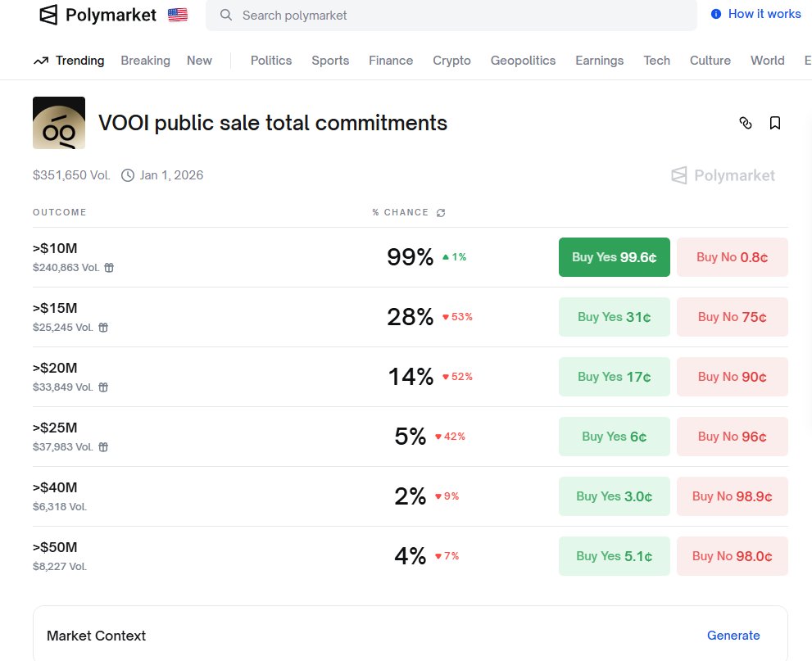Click the clock icon by Jan 1, 2026
The width and height of the screenshot is (812, 661).
pos(127,175)
